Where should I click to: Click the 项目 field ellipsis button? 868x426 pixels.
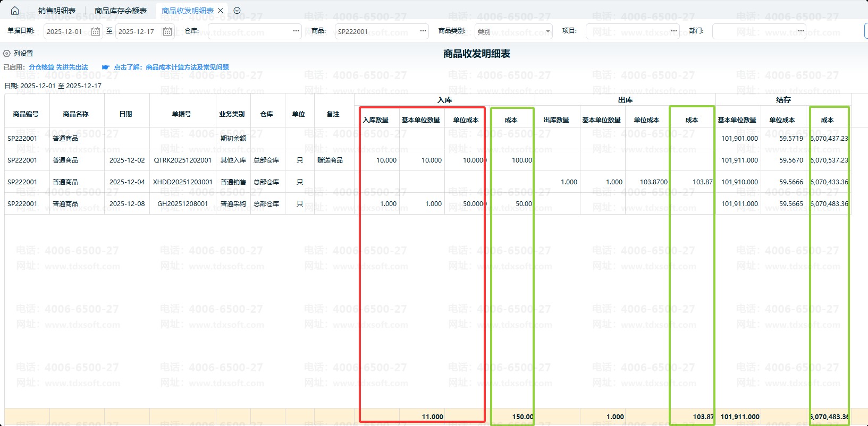[674, 31]
